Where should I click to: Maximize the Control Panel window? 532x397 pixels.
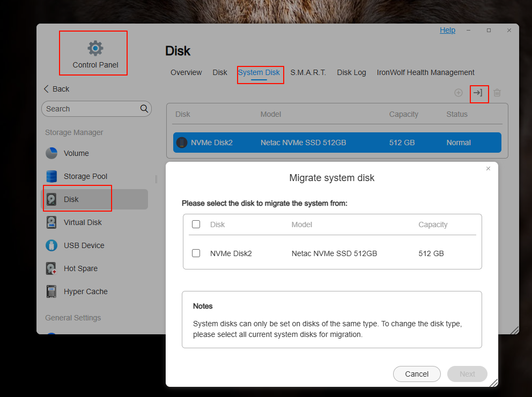tap(489, 30)
